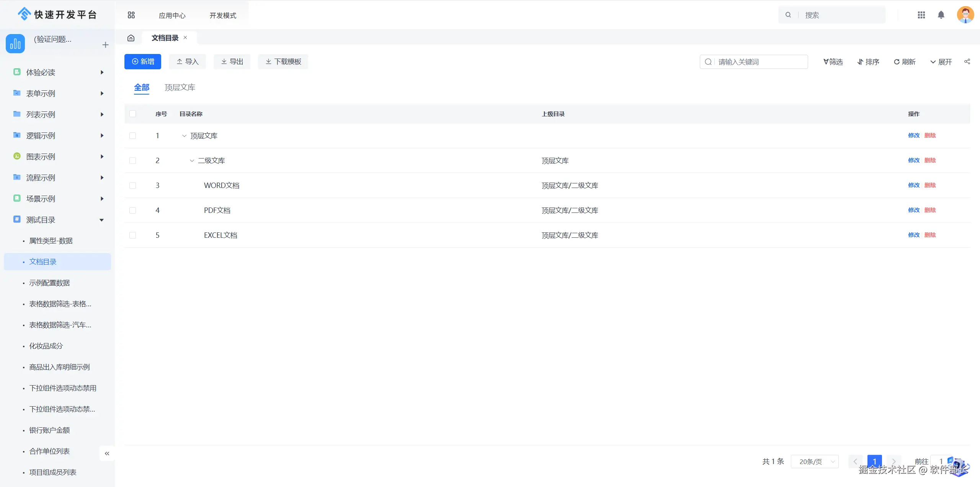The image size is (980, 487).
Task: Click the share icon in table toolbar
Action: [x=967, y=62]
